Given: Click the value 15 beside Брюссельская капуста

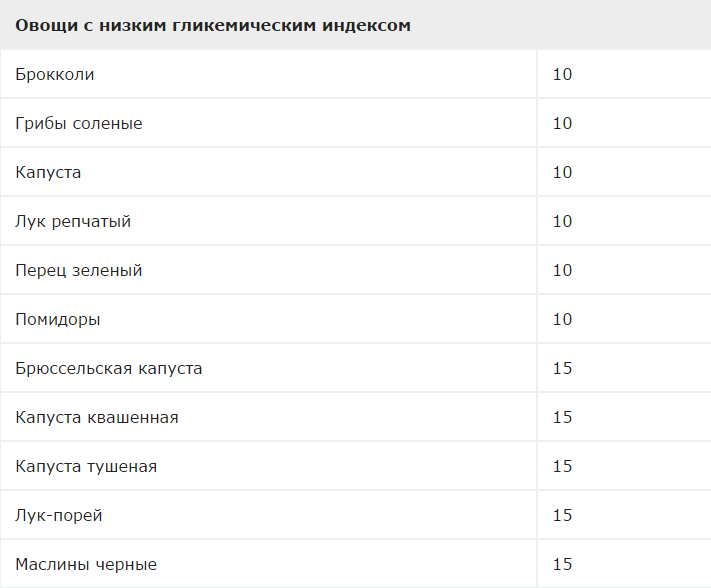Looking at the screenshot, I should (x=562, y=368).
